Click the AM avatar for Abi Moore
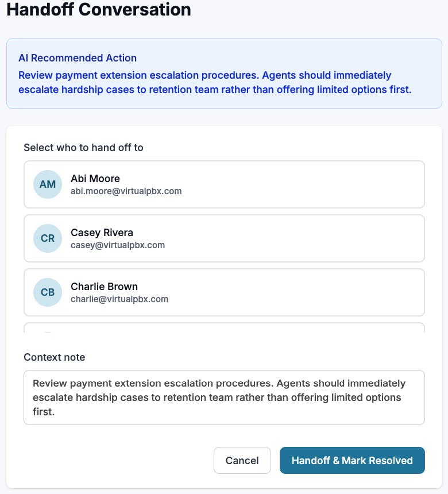The image size is (448, 494). tap(48, 184)
